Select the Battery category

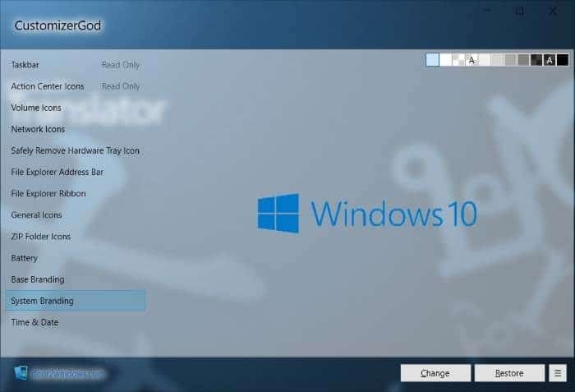76,258
